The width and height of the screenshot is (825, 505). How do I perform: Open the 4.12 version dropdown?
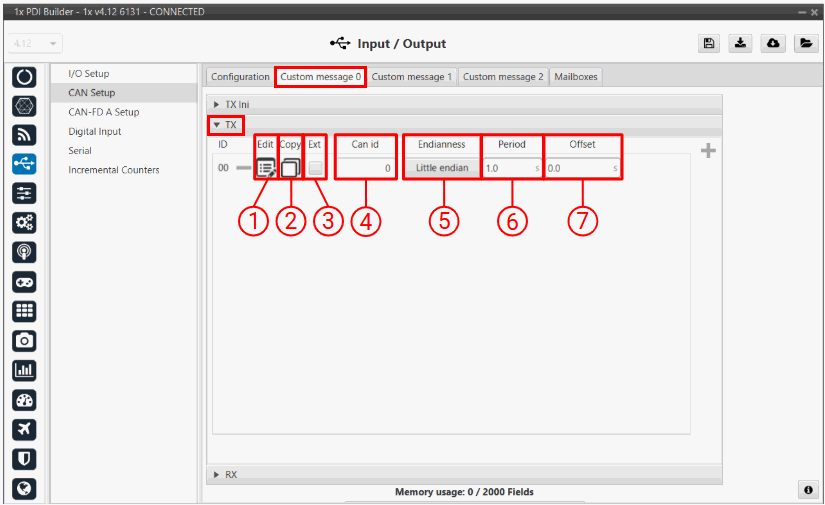(37, 44)
